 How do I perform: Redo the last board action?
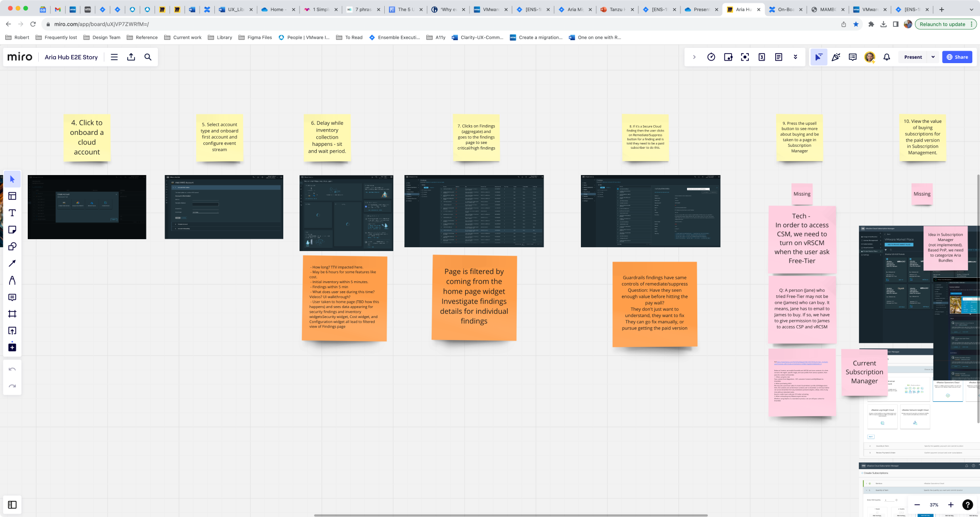point(12,386)
